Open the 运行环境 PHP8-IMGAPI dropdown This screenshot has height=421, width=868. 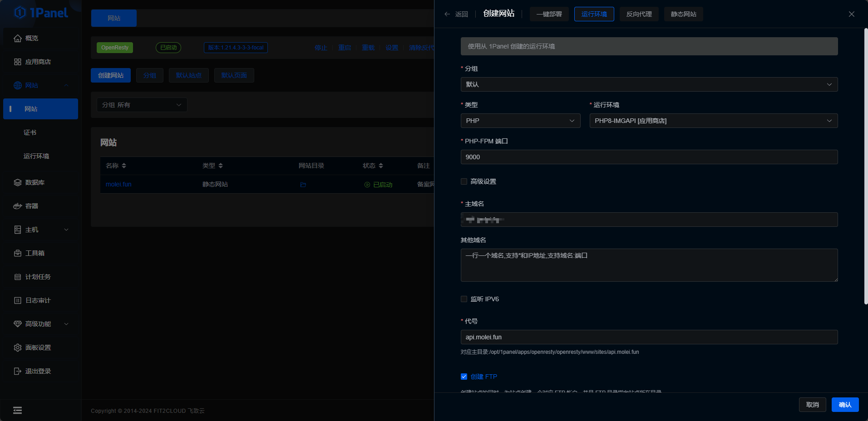coord(714,121)
